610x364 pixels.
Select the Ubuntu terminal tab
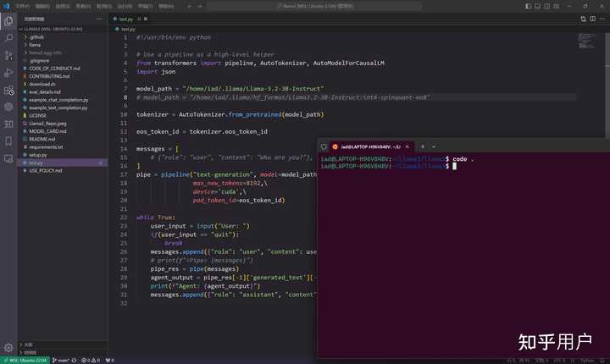tap(369, 146)
